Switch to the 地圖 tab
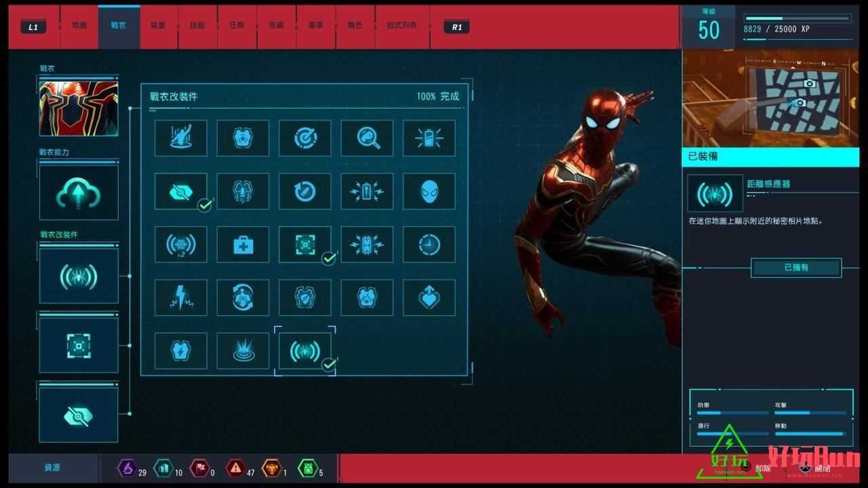 pyautogui.click(x=79, y=26)
